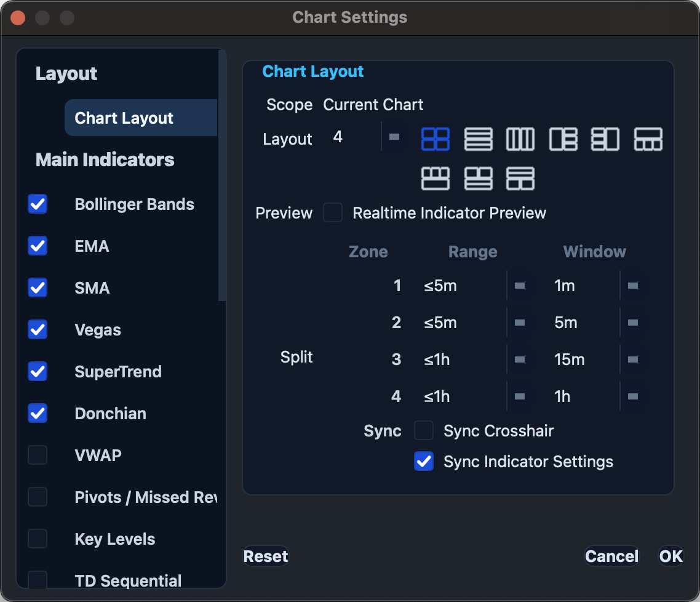
Task: Uncheck Bollinger Bands indicator
Action: pos(38,204)
